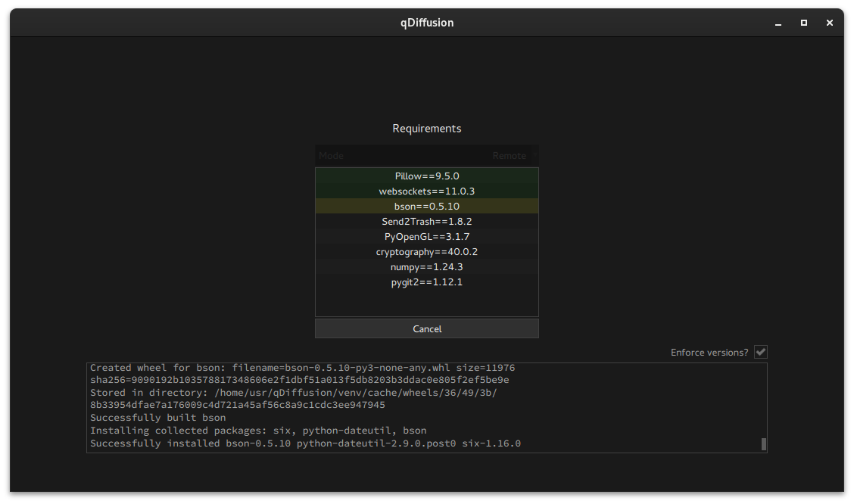
Task: Select the numpy==1.24.3 requirement row
Action: click(x=426, y=267)
